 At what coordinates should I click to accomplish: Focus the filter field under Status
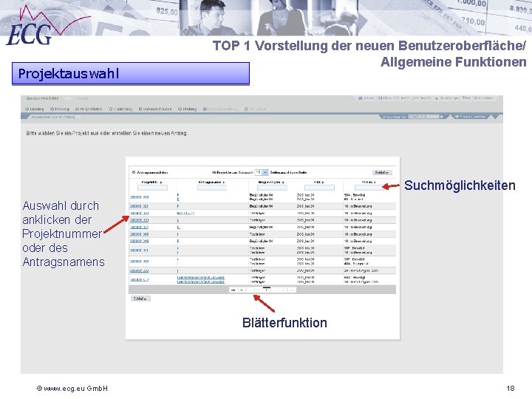click(x=369, y=188)
